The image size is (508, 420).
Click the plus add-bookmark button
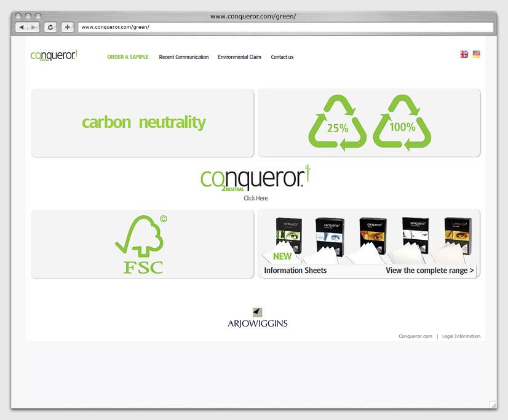coord(68,27)
